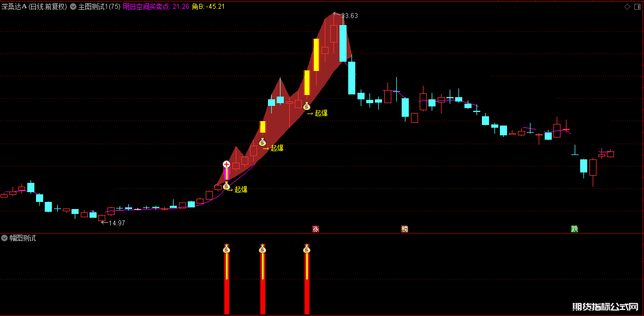Viewport: 644px width, 316px height.
Task: Click the 14.97 low price label
Action: [117, 223]
